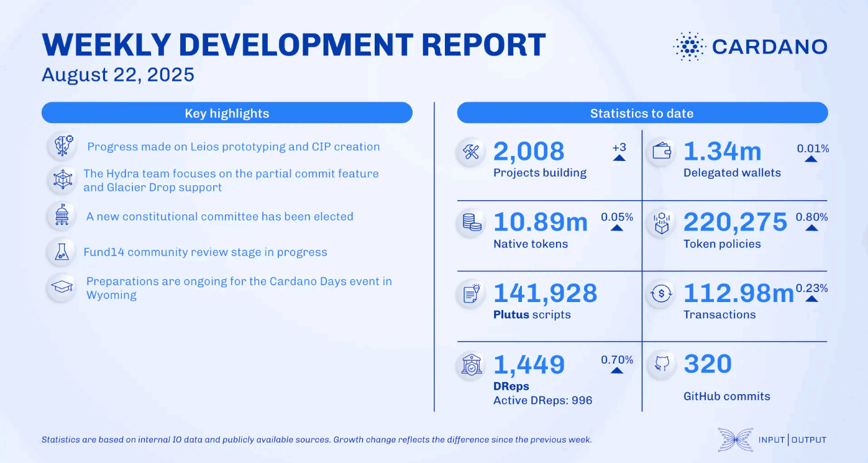Click the 0.01% growth figure
This screenshot has width=868, height=463.
click(x=813, y=149)
